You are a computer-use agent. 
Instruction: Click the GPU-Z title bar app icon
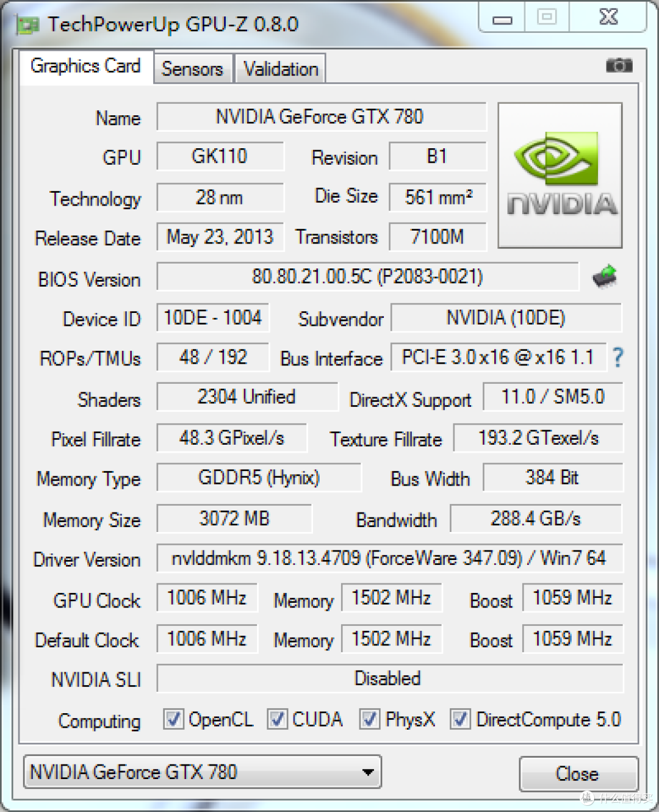[27, 24]
